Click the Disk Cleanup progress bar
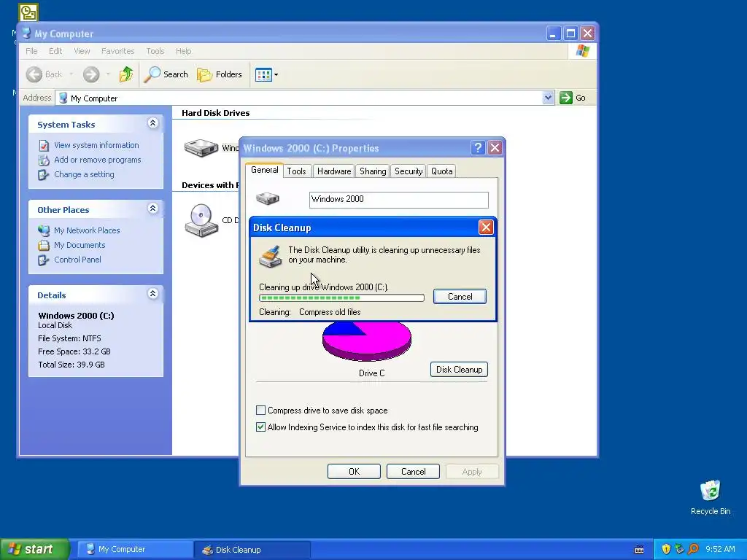This screenshot has height=560, width=747. click(341, 298)
